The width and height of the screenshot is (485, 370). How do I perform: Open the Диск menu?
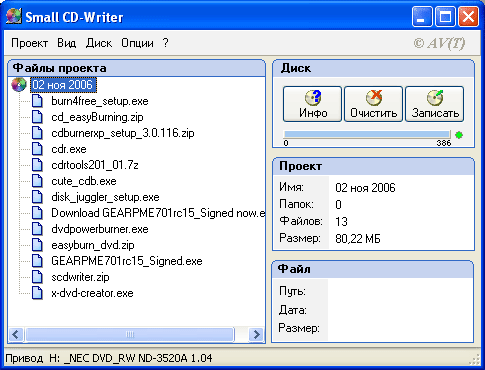(x=99, y=43)
